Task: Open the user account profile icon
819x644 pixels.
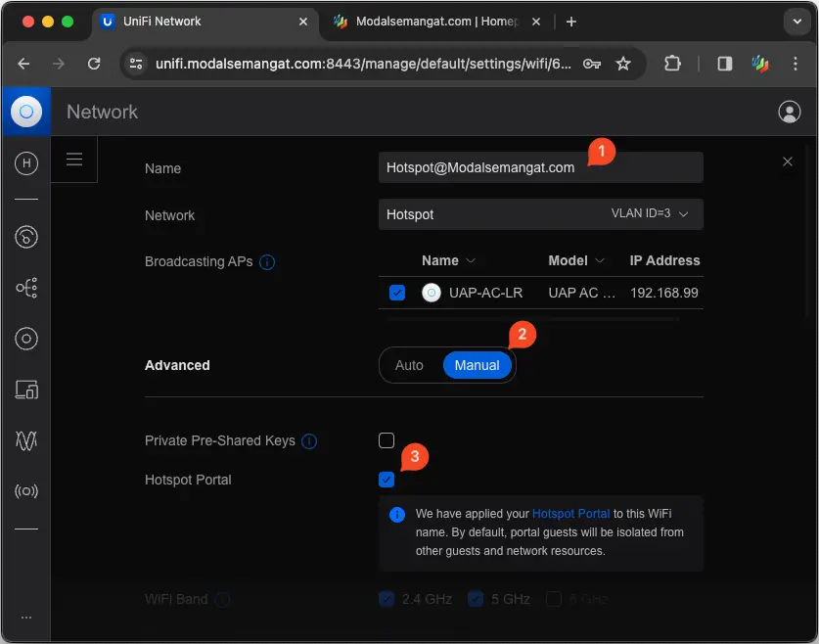Action: click(790, 112)
